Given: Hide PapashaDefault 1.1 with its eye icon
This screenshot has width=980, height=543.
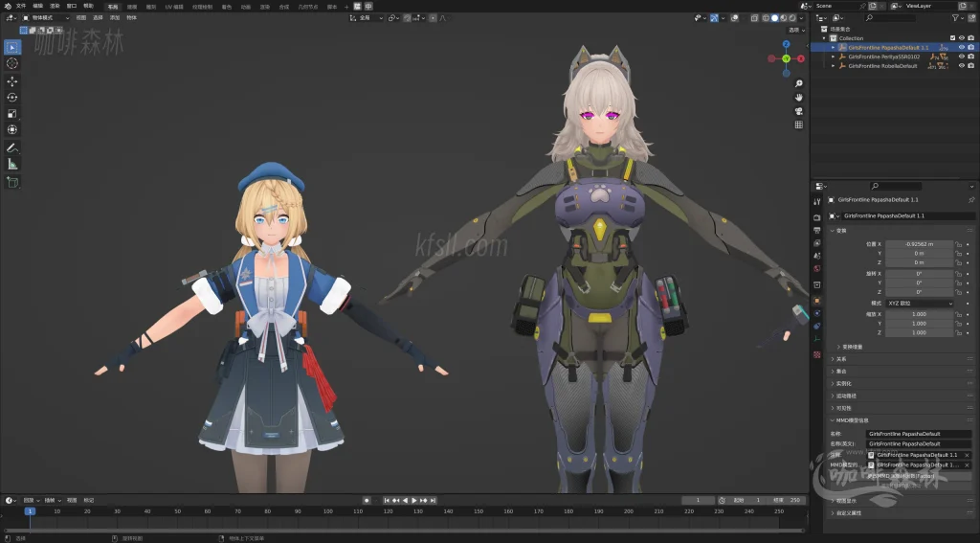Looking at the screenshot, I should [x=961, y=48].
